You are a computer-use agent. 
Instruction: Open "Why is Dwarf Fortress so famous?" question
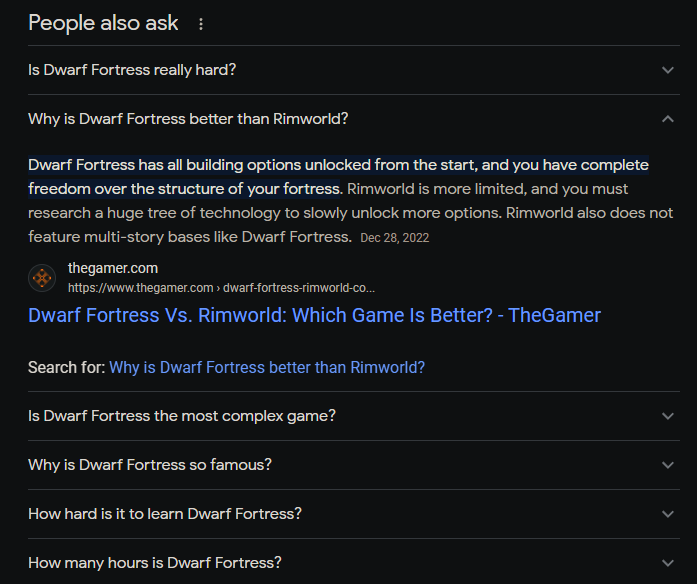pyautogui.click(x=150, y=465)
